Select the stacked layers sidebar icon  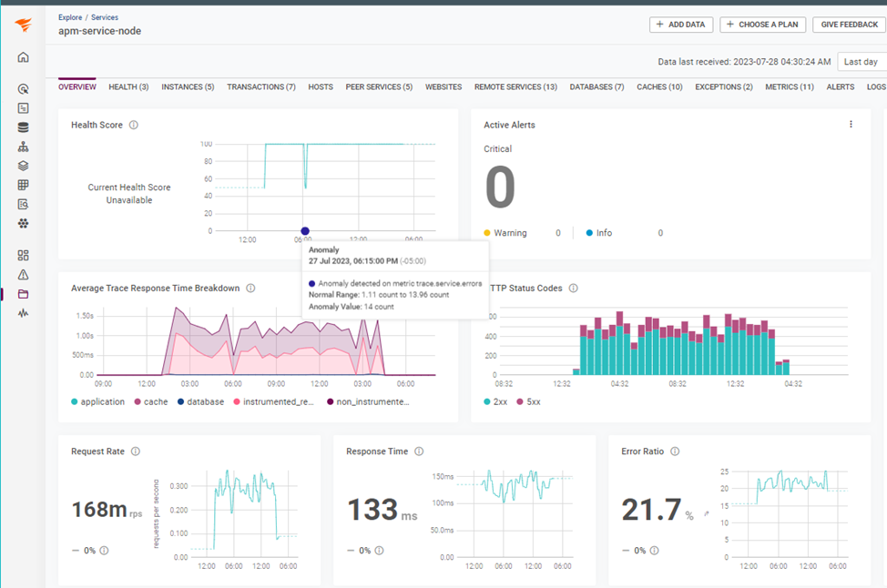tap(23, 166)
